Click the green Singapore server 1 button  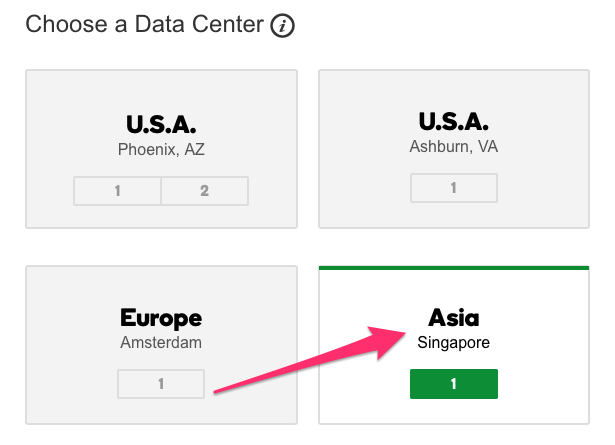click(x=454, y=384)
